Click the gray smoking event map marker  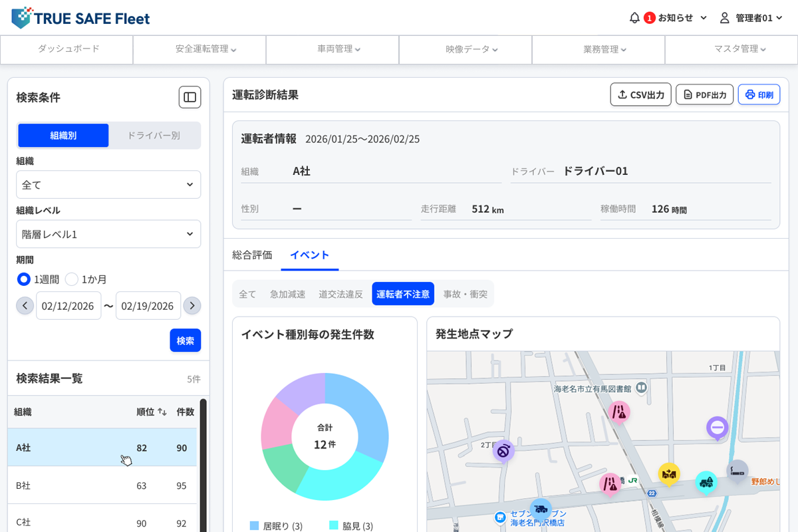[737, 471]
